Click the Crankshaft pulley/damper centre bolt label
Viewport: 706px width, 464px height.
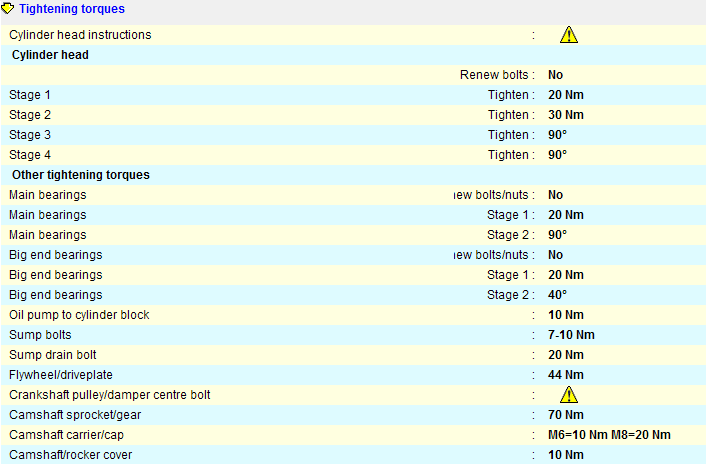point(109,395)
